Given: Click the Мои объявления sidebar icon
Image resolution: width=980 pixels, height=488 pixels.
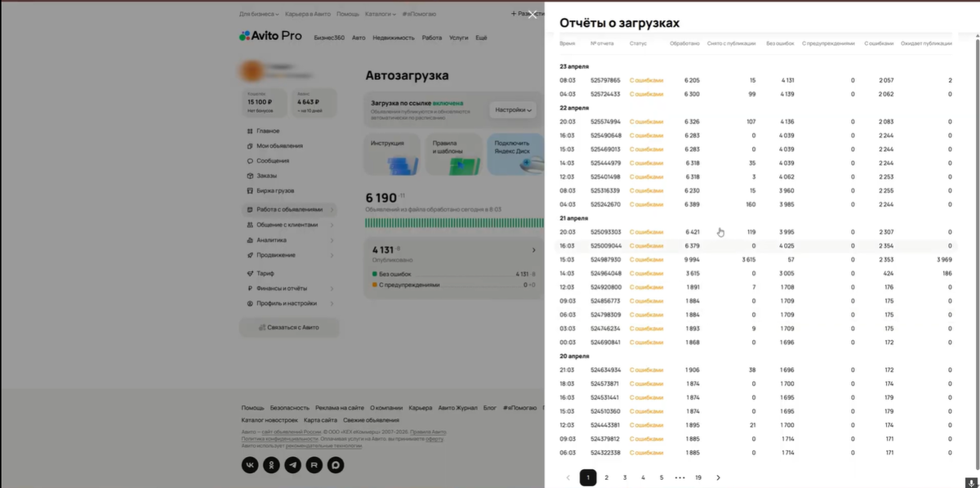Looking at the screenshot, I should click(248, 146).
